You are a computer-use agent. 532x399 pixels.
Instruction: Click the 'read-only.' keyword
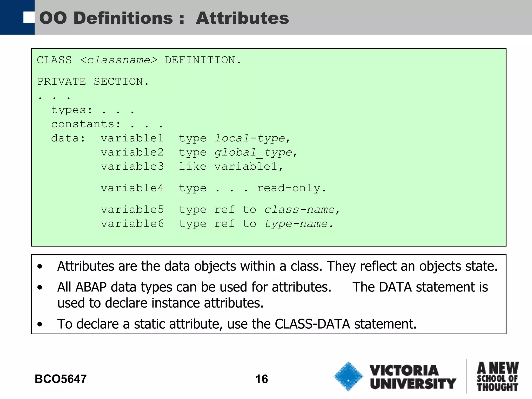click(x=291, y=188)
